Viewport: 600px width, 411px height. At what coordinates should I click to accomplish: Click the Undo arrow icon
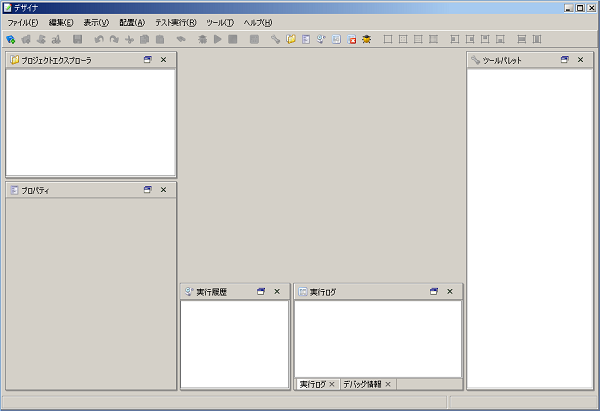pyautogui.click(x=98, y=39)
